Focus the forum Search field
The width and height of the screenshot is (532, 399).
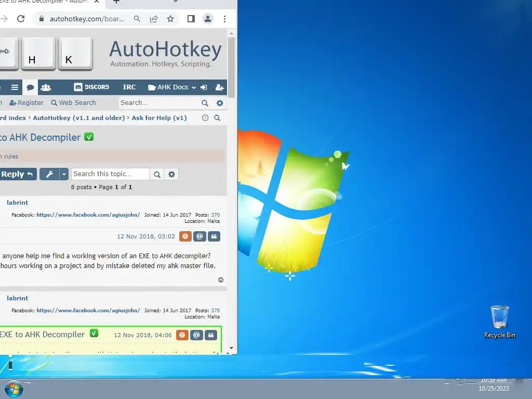tap(159, 103)
